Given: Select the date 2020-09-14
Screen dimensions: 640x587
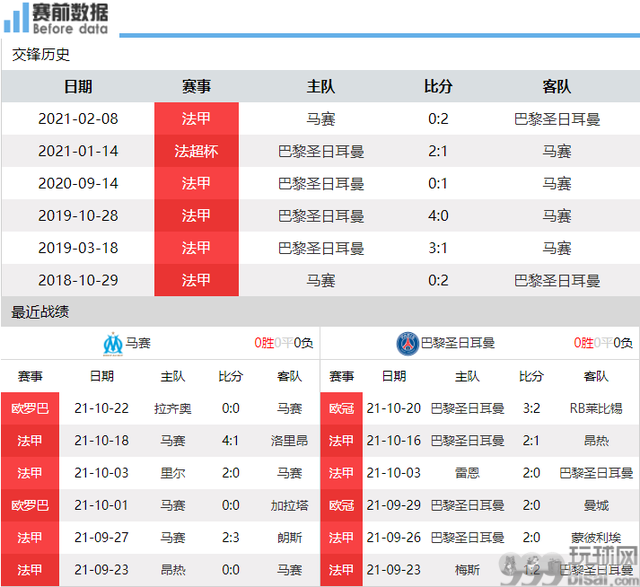Looking at the screenshot, I should pyautogui.click(x=78, y=183).
